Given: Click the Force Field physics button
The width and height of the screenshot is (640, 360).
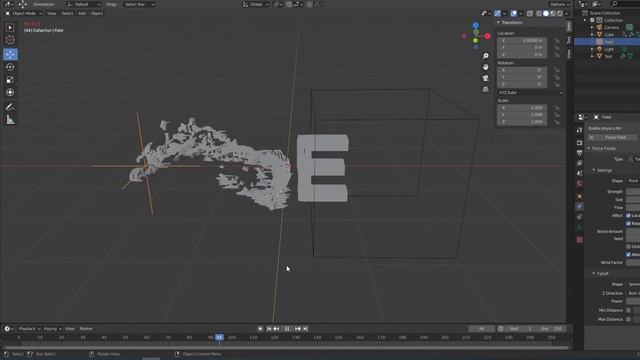Looking at the screenshot, I should pyautogui.click(x=612, y=138).
